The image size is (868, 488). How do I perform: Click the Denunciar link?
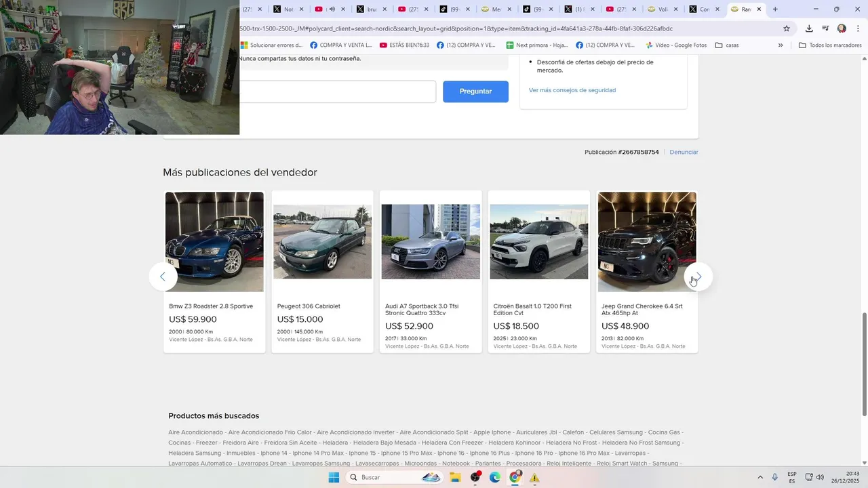click(684, 152)
